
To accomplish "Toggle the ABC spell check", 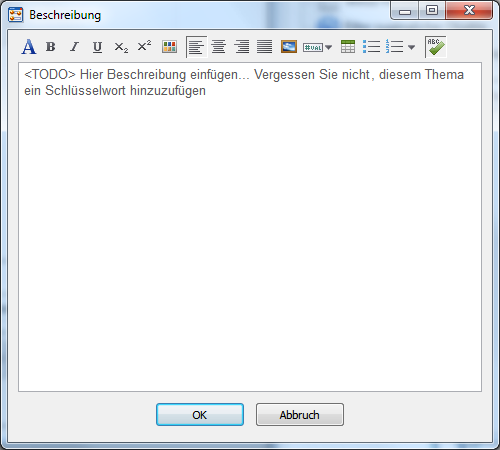I will [x=436, y=47].
